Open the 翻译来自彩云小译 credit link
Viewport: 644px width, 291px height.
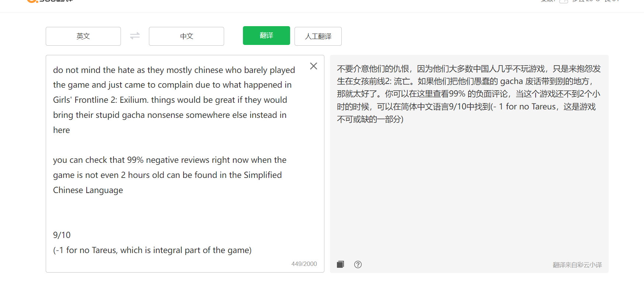(x=577, y=265)
